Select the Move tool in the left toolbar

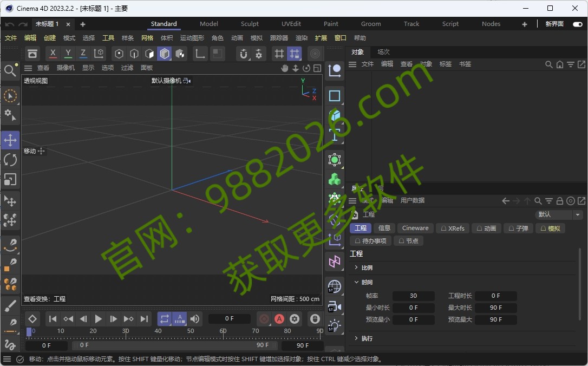[10, 140]
